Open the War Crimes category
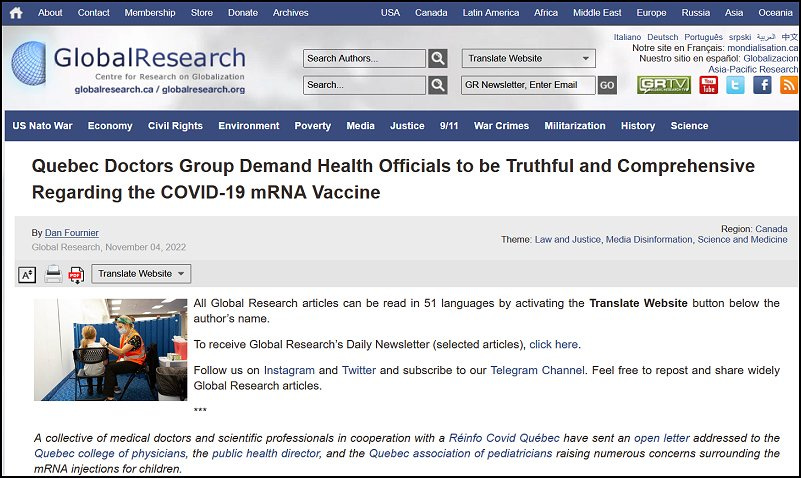Image resolution: width=801 pixels, height=478 pixels. pyautogui.click(x=502, y=126)
